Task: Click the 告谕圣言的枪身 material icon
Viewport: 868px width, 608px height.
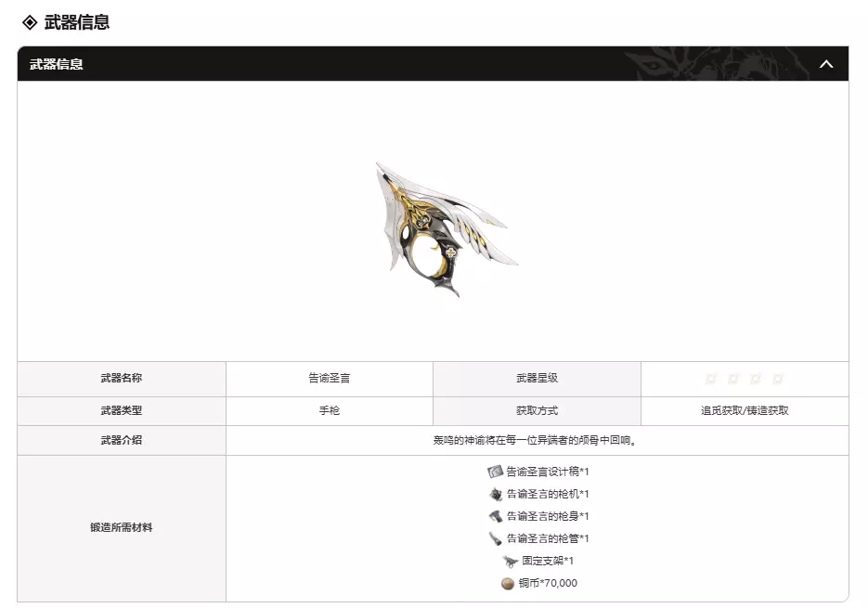Action: pyautogui.click(x=496, y=516)
